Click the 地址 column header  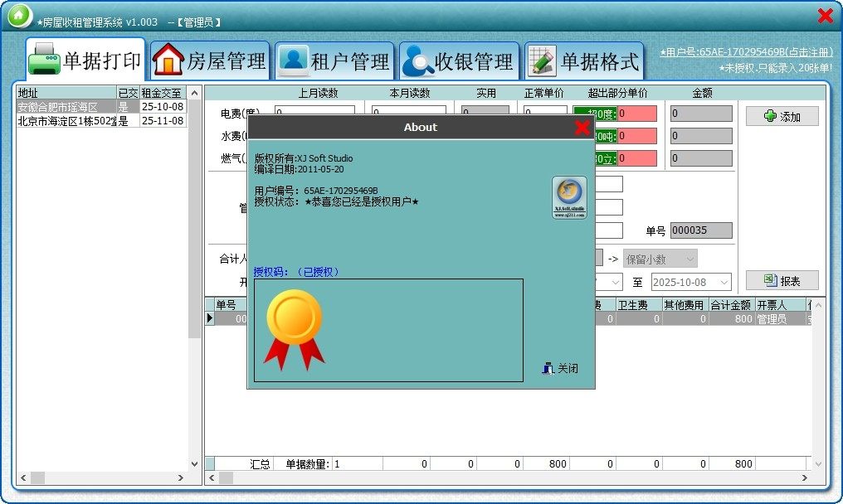(x=66, y=93)
